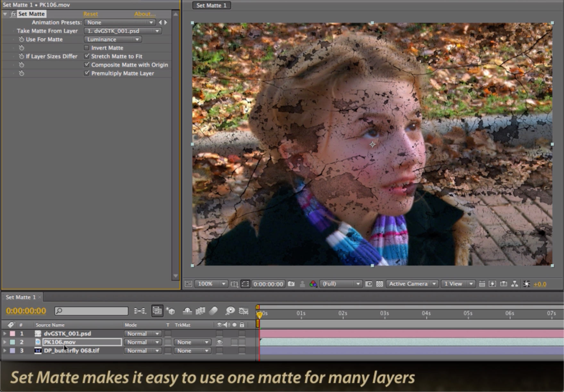Image resolution: width=564 pixels, height=392 pixels.
Task: Enable Frame Blending in the timeline
Action: [201, 311]
